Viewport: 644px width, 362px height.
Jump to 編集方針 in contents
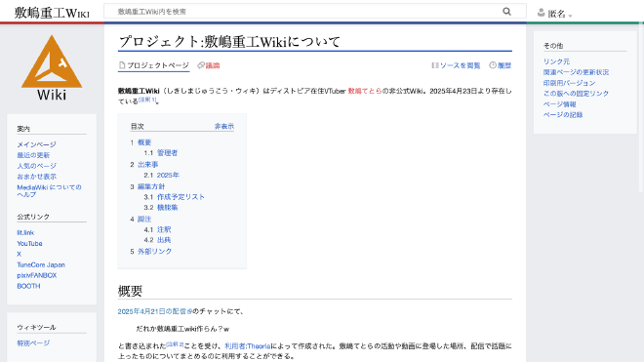151,186
